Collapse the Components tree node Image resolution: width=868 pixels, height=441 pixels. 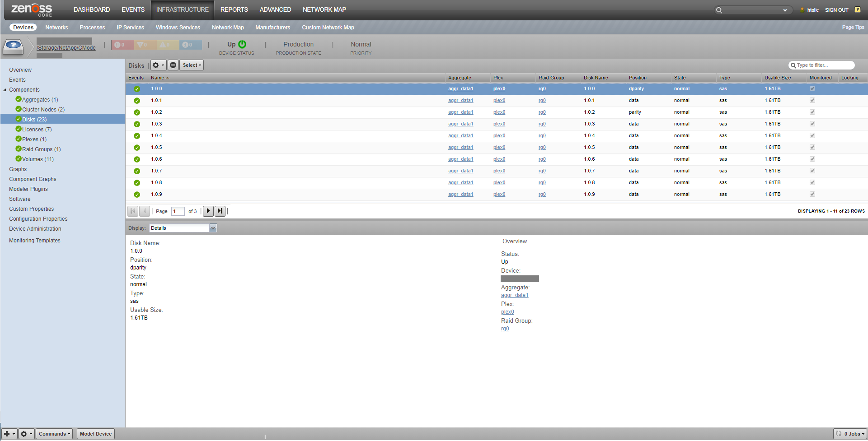5,90
